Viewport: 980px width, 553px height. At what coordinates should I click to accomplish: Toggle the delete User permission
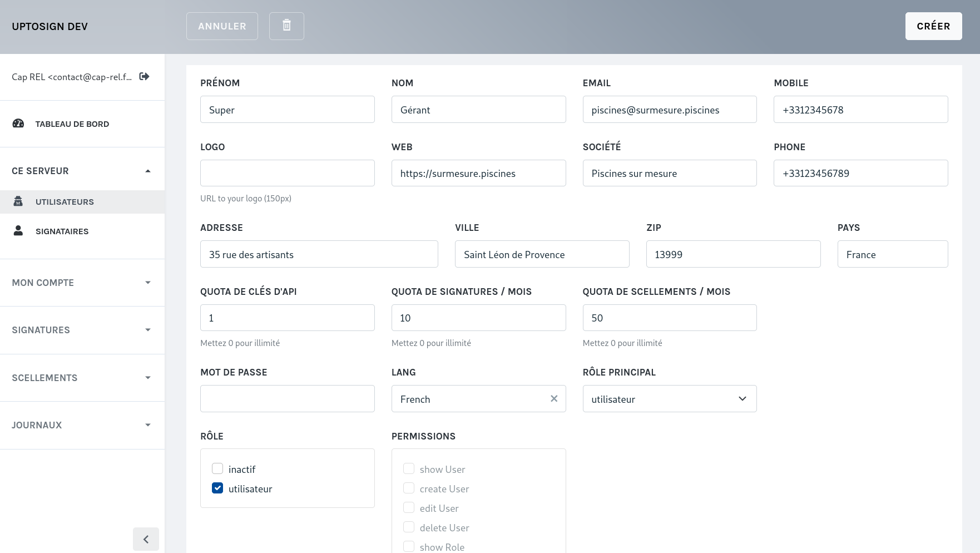(409, 527)
